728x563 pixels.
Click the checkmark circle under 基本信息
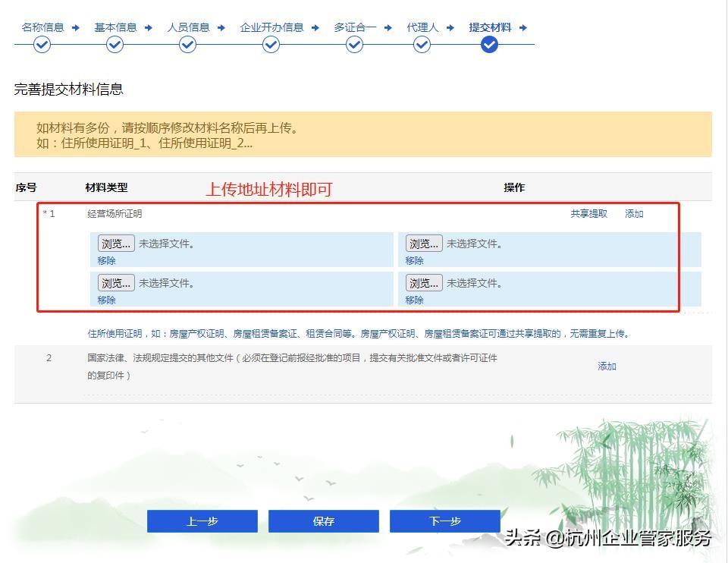pos(115,45)
